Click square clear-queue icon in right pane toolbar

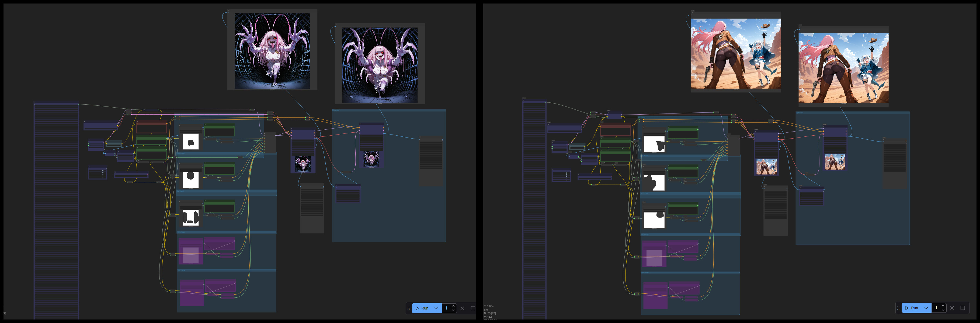962,308
